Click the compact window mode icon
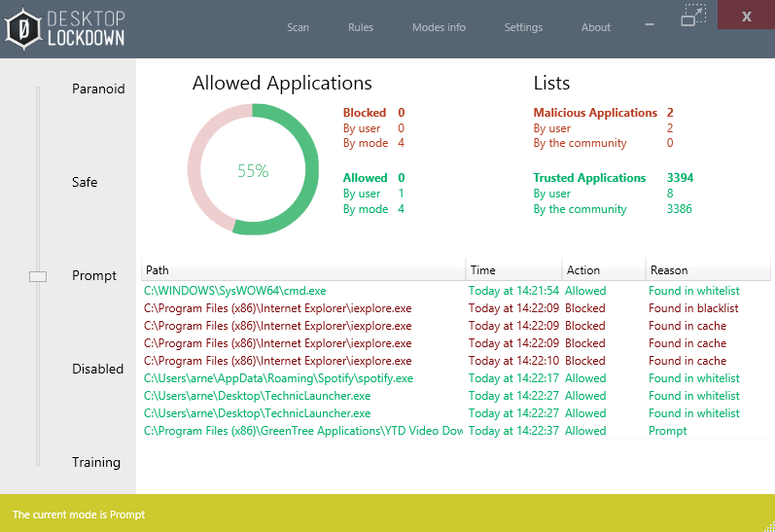The image size is (775, 532). click(693, 15)
